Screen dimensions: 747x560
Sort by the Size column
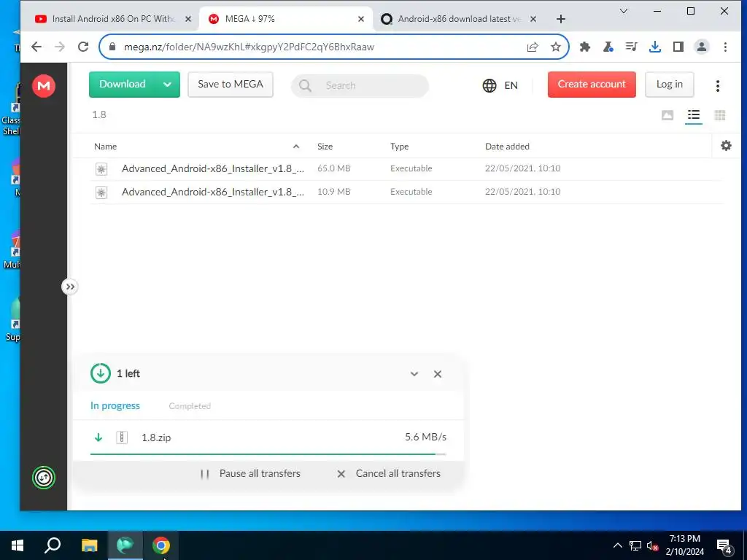(x=325, y=147)
